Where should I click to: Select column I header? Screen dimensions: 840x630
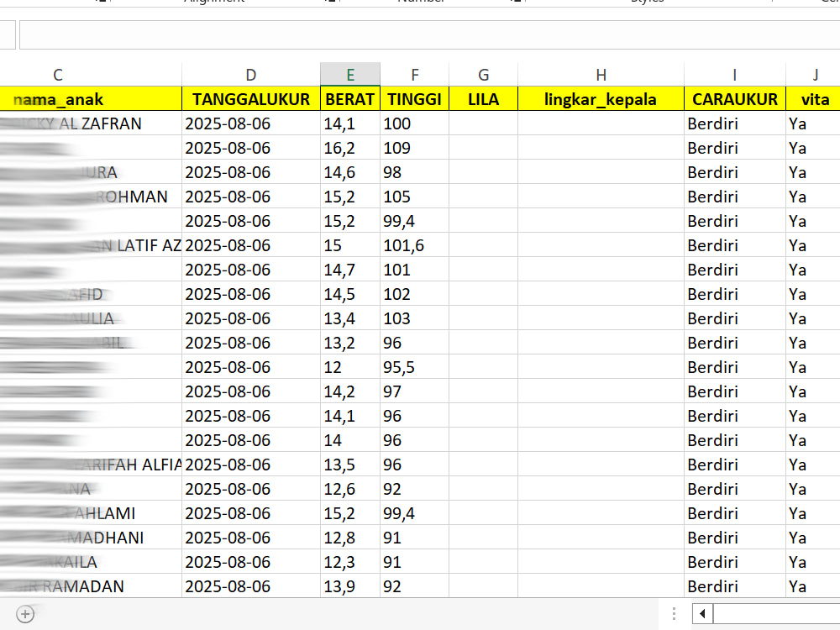(x=735, y=75)
